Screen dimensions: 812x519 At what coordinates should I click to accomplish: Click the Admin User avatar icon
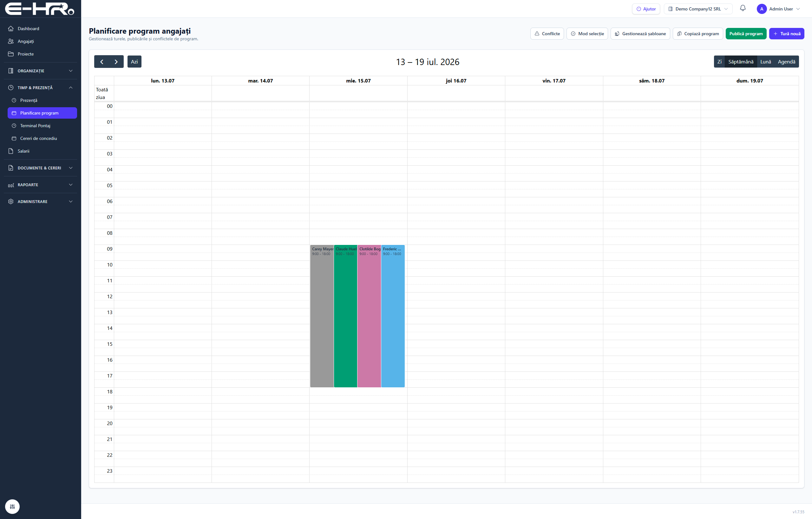762,9
